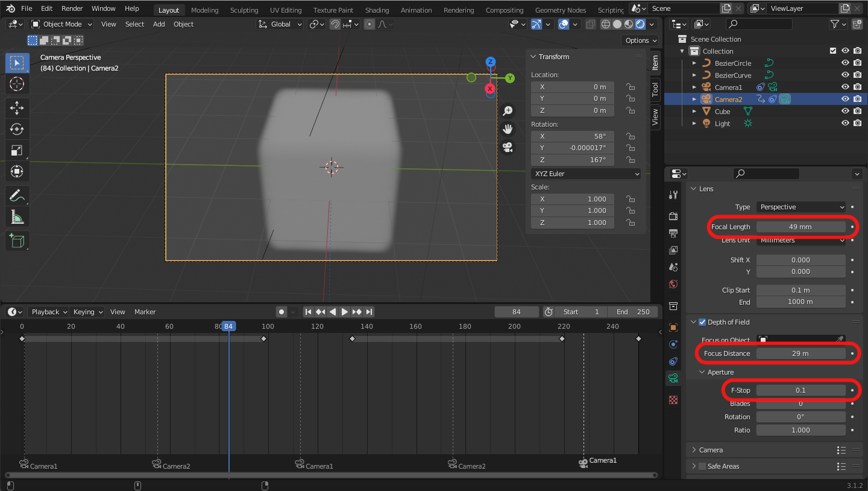Expand the Camera2 tree item
Viewport: 868px width, 491px height.
click(x=694, y=100)
